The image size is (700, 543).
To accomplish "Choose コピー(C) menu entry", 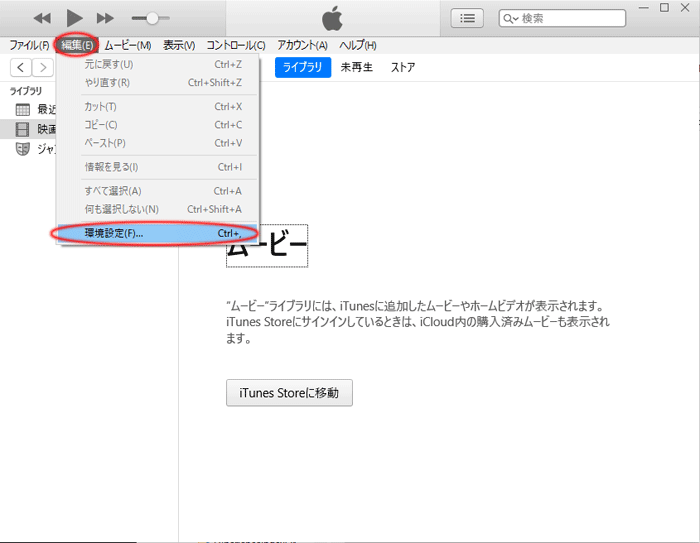I will pyautogui.click(x=158, y=125).
